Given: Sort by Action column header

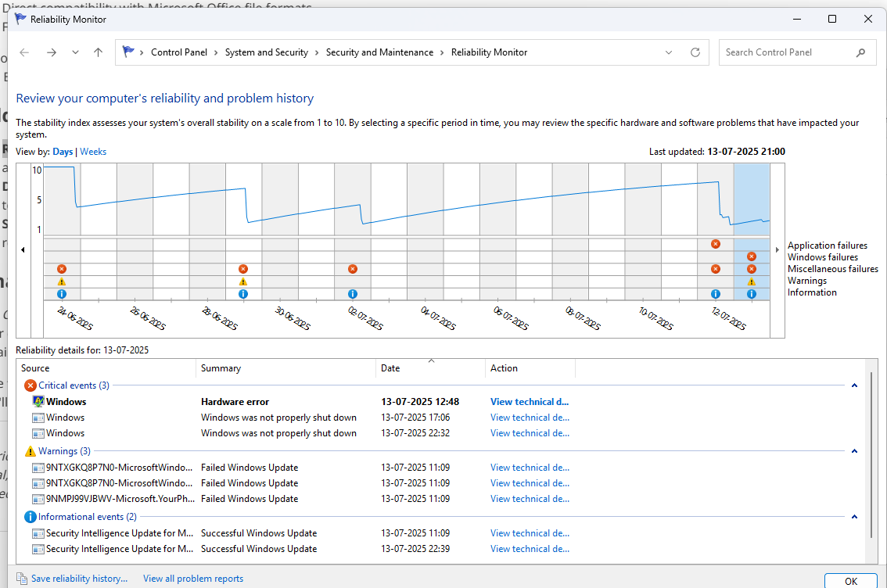Looking at the screenshot, I should point(530,368).
